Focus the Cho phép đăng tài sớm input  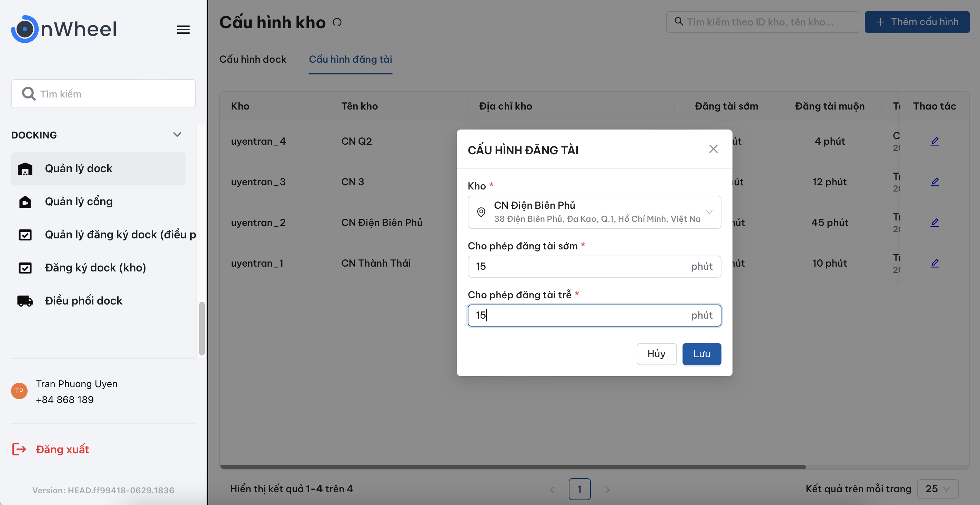click(x=594, y=267)
